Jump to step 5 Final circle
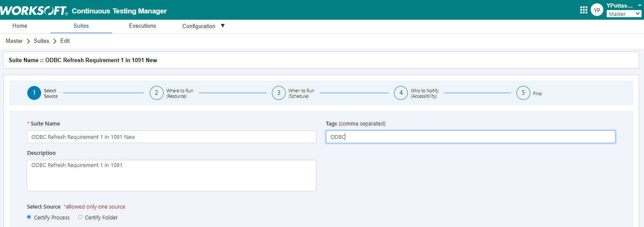This screenshot has height=227, width=644. click(523, 93)
